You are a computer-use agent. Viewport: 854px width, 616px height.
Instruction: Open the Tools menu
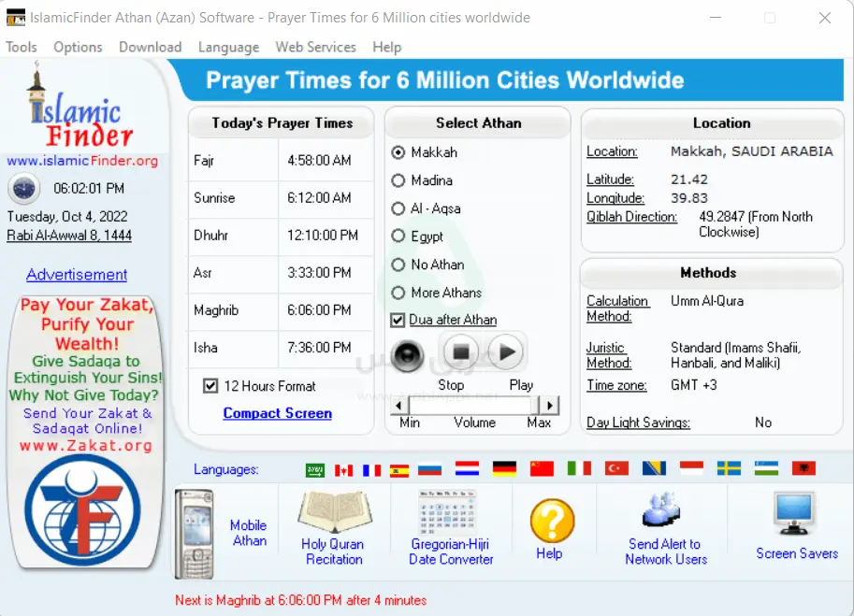pos(22,47)
